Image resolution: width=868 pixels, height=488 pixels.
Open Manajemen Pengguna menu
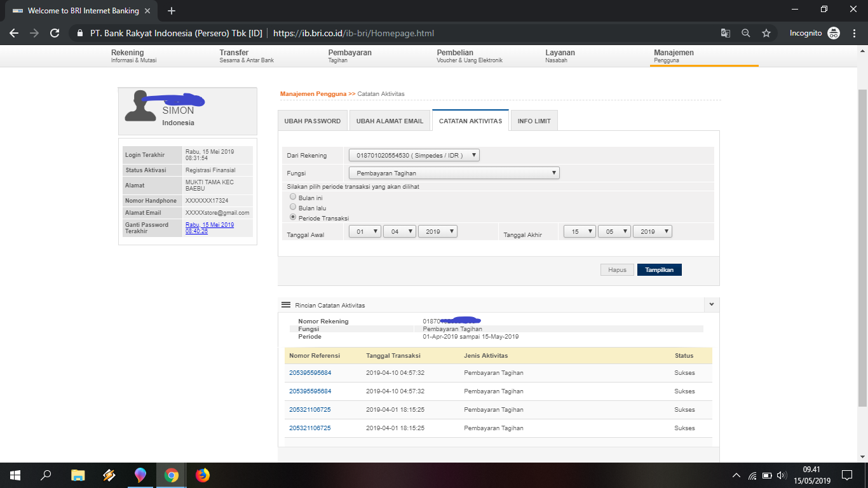(x=674, y=56)
